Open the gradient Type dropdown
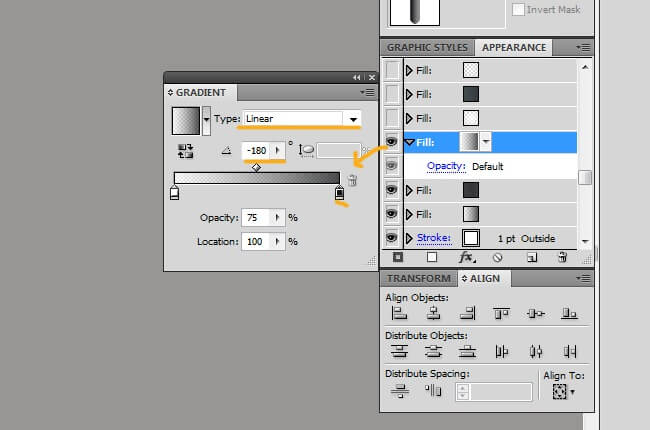This screenshot has height=430, width=650. point(352,119)
